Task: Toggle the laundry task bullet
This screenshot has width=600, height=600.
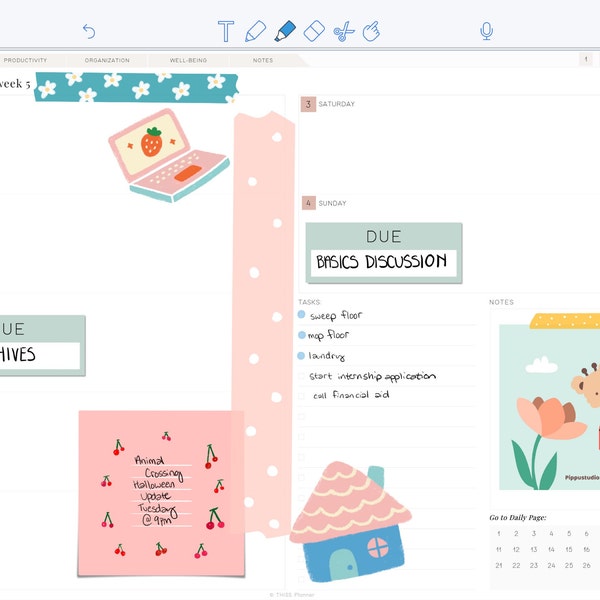Action: tap(301, 356)
